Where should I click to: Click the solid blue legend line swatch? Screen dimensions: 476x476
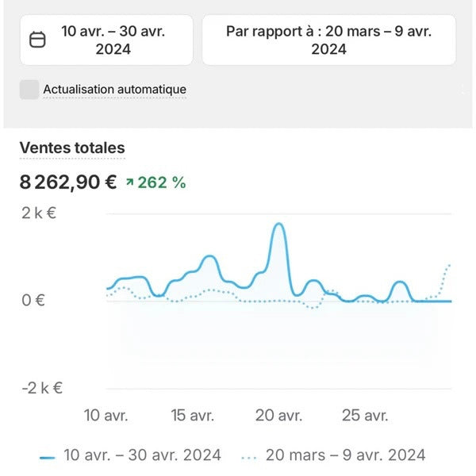(48, 458)
